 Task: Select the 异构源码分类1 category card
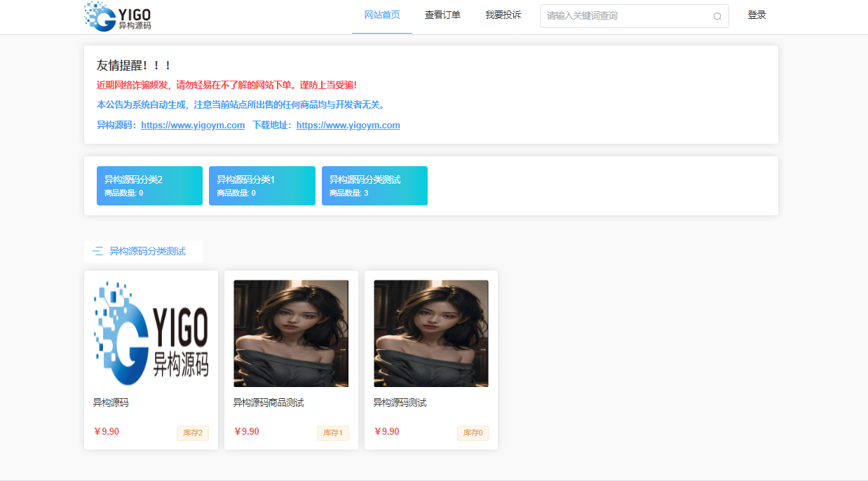click(x=262, y=185)
